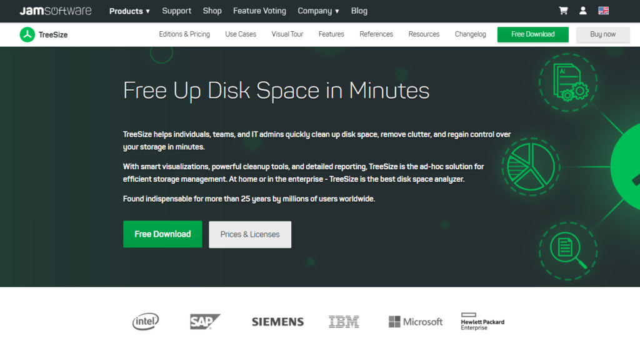This screenshot has width=640, height=364.
Task: Click the Microsoft logo
Action: [x=416, y=322]
